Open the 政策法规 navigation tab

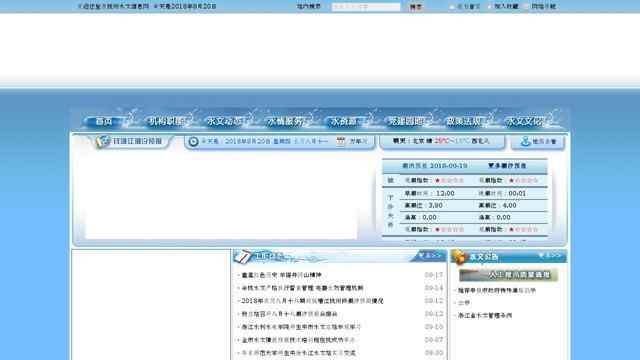click(464, 121)
